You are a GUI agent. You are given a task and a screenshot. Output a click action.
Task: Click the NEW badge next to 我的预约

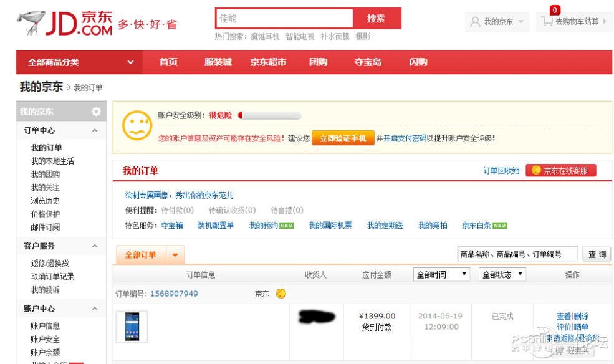(x=287, y=226)
